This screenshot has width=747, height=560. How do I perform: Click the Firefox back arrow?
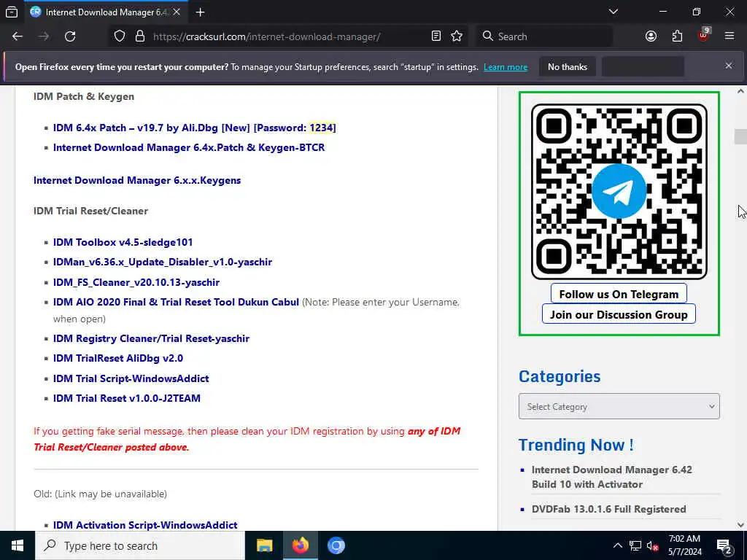click(x=18, y=36)
